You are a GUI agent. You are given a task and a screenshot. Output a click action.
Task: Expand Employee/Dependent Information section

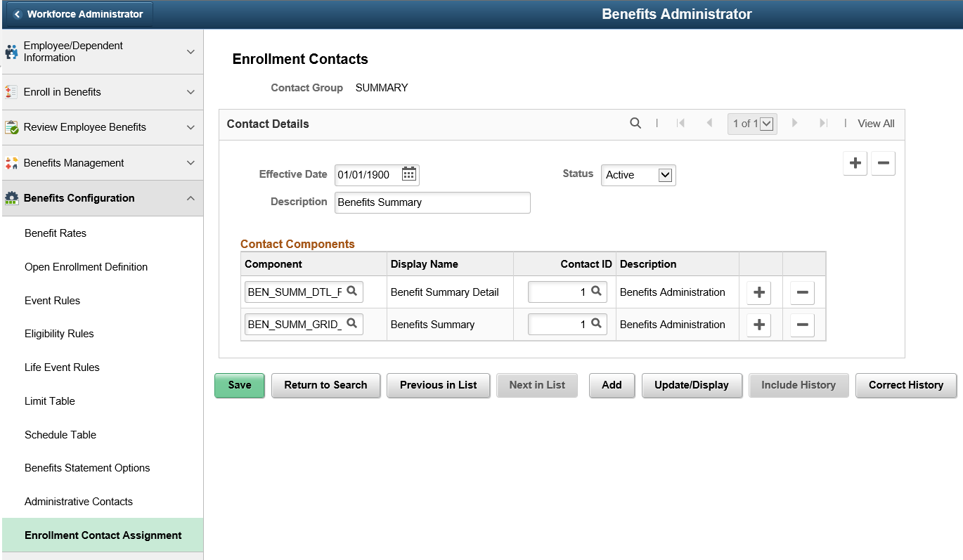[x=190, y=51]
